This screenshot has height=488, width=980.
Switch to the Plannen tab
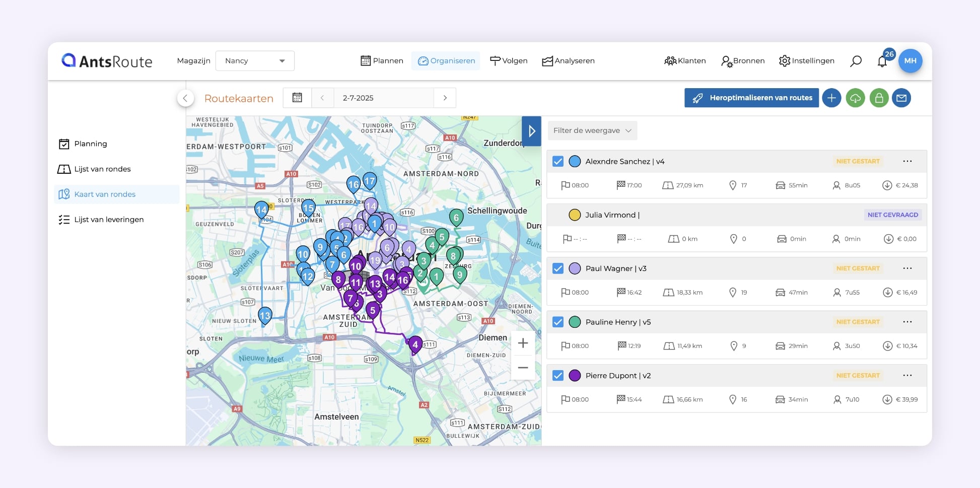pos(382,61)
